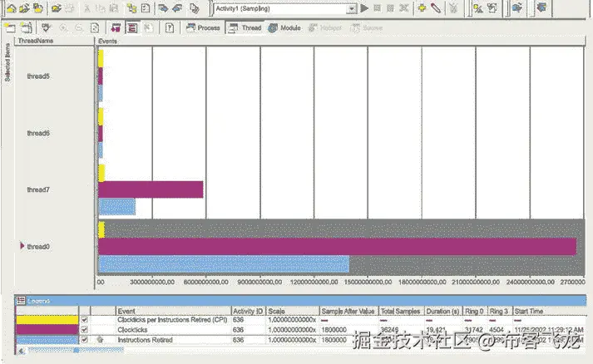The image size is (593, 364).
Task: Click the checklist document icon in the top toolbar
Action: coord(146,8)
